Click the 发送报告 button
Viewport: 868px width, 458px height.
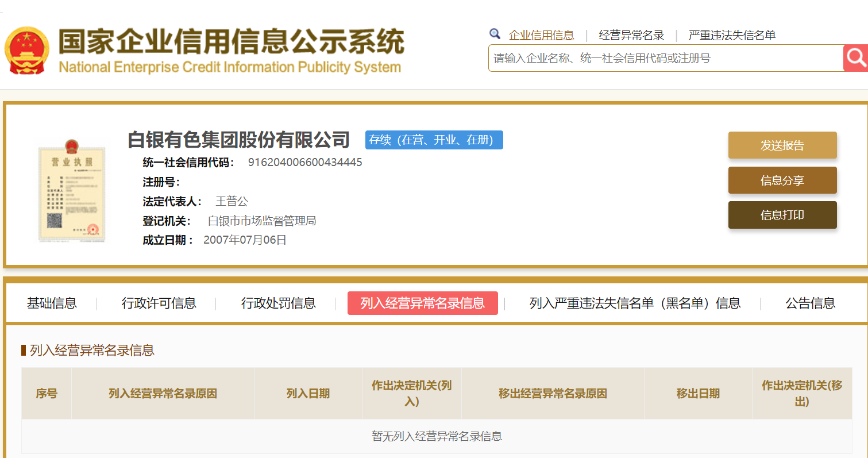click(782, 145)
